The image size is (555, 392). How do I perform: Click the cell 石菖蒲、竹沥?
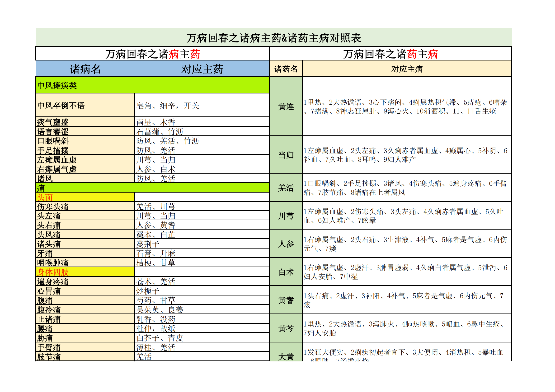202,131
